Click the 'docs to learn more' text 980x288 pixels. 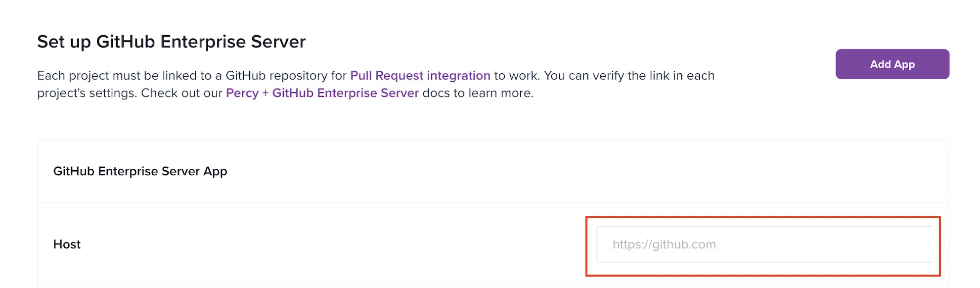coord(478,93)
